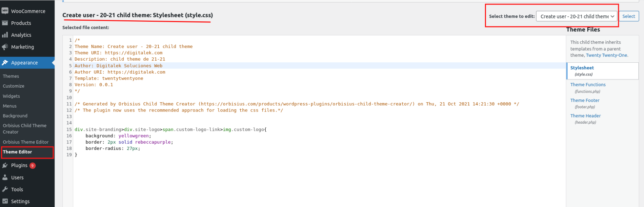Image resolution: width=644 pixels, height=207 pixels.
Task: Click the Version: 0.0.1 line
Action: [94, 85]
